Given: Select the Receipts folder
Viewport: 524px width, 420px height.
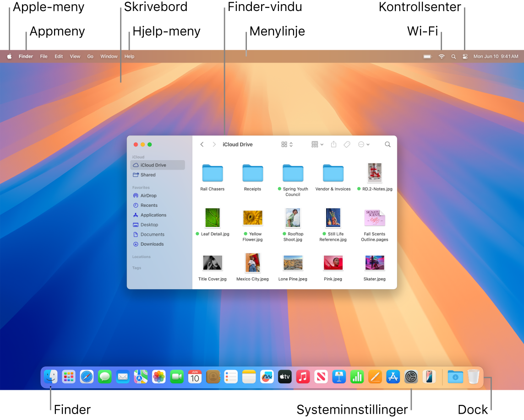Looking at the screenshot, I should click(253, 173).
